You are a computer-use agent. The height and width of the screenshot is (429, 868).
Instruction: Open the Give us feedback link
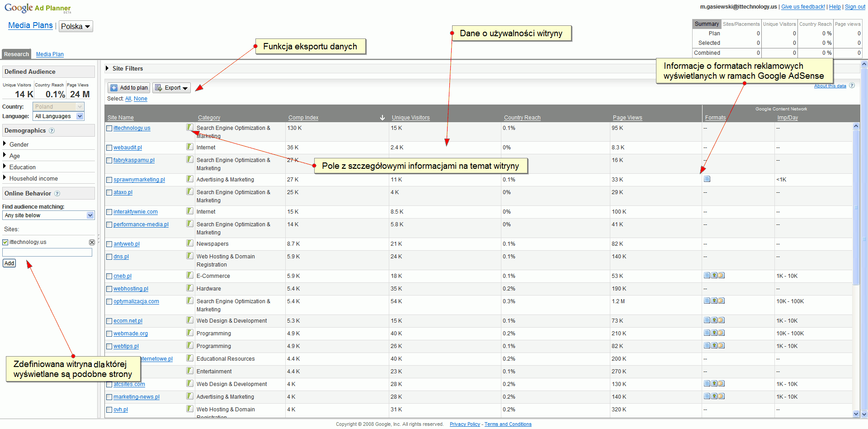[803, 7]
